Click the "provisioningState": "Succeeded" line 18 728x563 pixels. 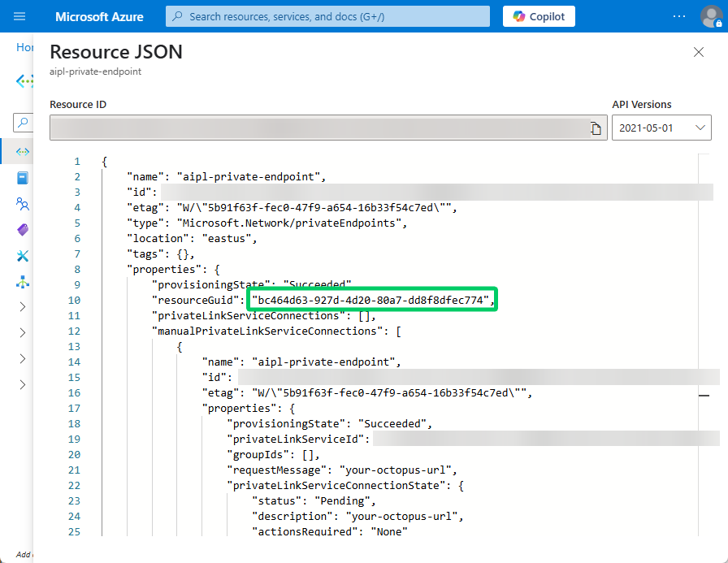[x=330, y=424]
